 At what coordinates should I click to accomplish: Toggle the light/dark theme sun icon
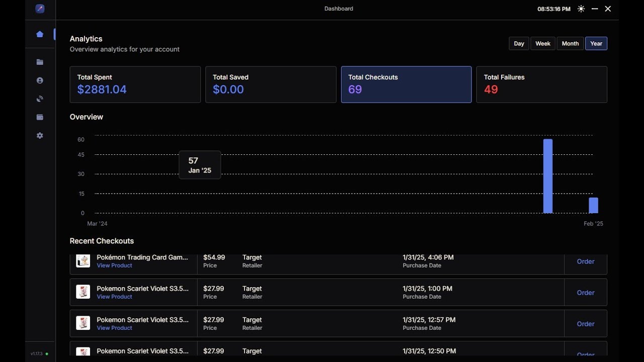581,9
